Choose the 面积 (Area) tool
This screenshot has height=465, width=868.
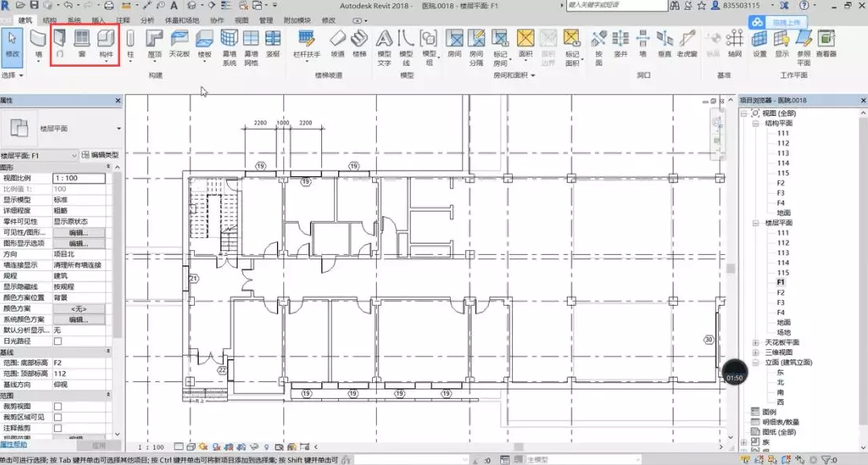tap(525, 44)
